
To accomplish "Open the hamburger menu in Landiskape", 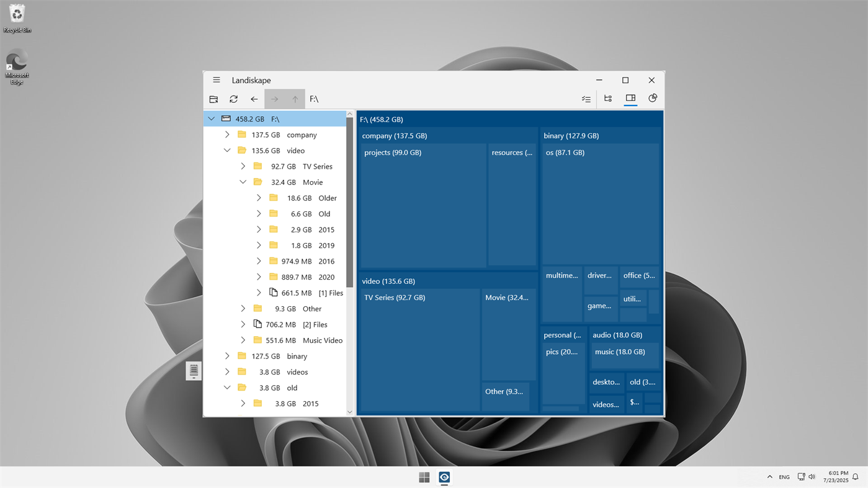I will click(216, 80).
